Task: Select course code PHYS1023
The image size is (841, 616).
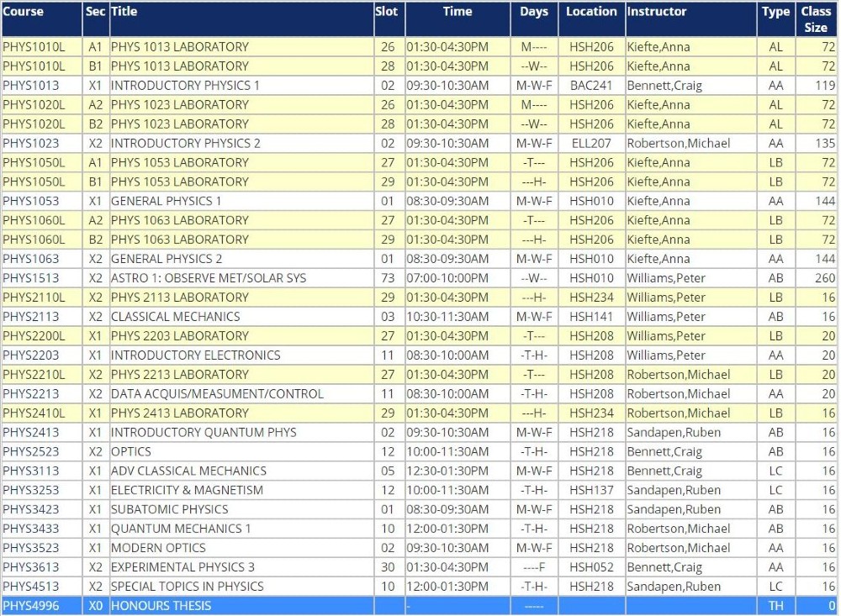Action: [x=30, y=143]
